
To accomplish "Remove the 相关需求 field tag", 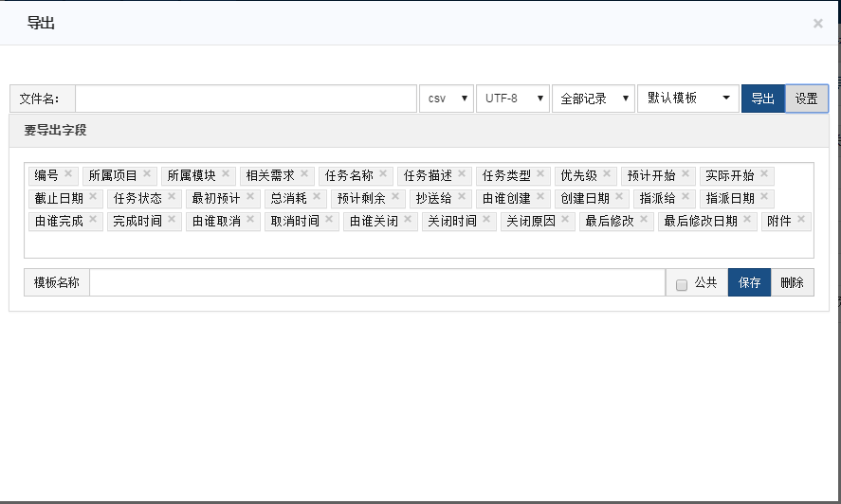I will click(x=304, y=173).
